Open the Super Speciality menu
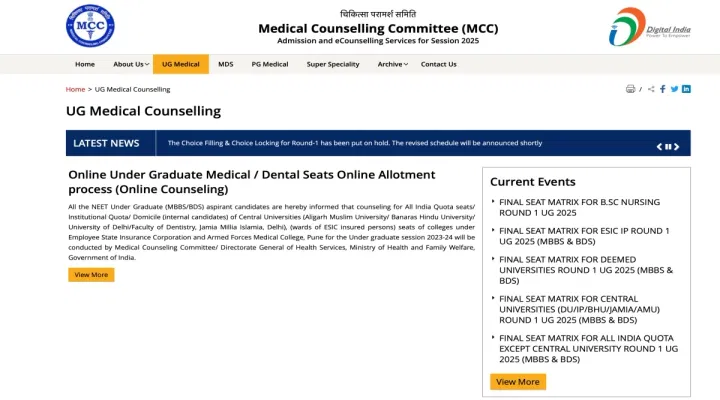 (333, 64)
